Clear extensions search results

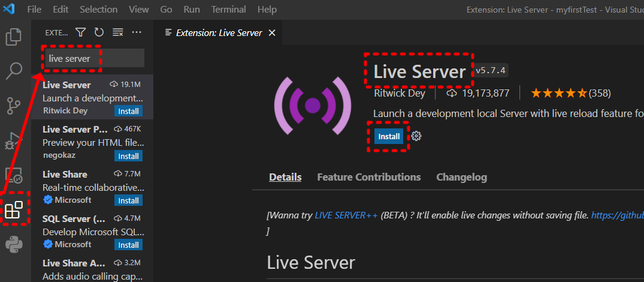118,32
